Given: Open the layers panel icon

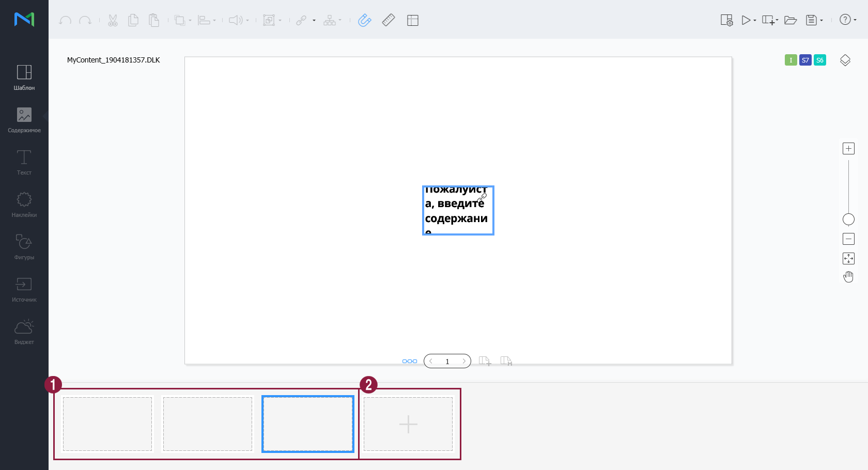Looking at the screenshot, I should [x=845, y=60].
